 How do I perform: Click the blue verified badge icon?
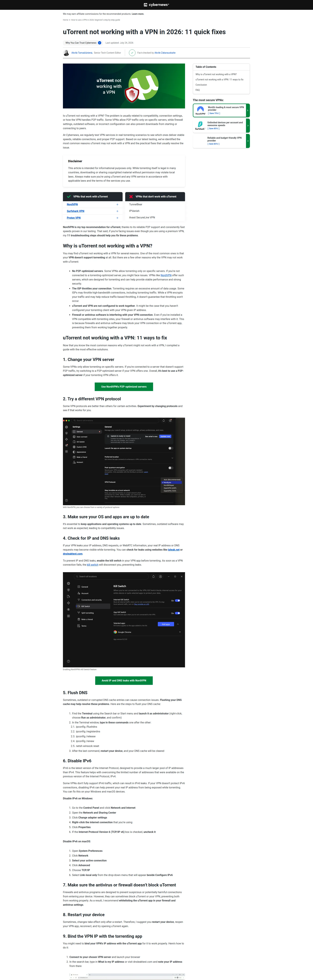(x=99, y=43)
